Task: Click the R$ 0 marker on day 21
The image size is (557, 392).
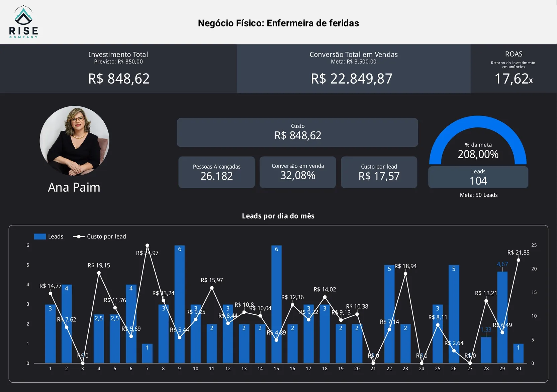Action: (373, 363)
